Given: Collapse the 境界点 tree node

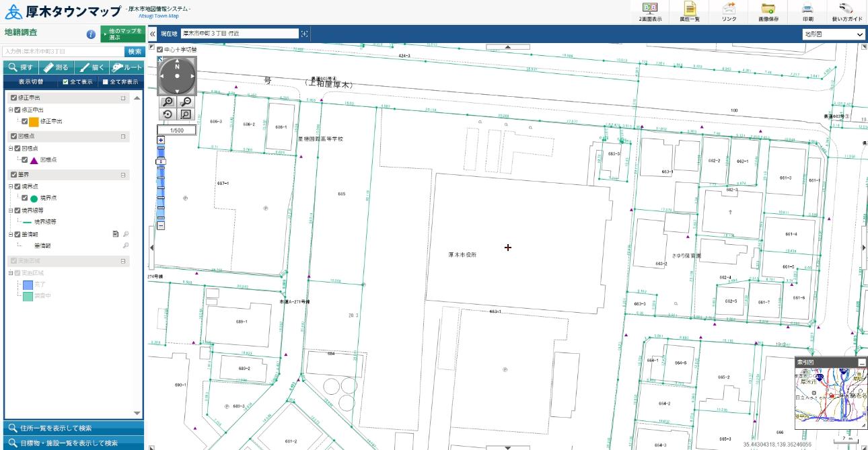Looking at the screenshot, I should coord(11,186).
